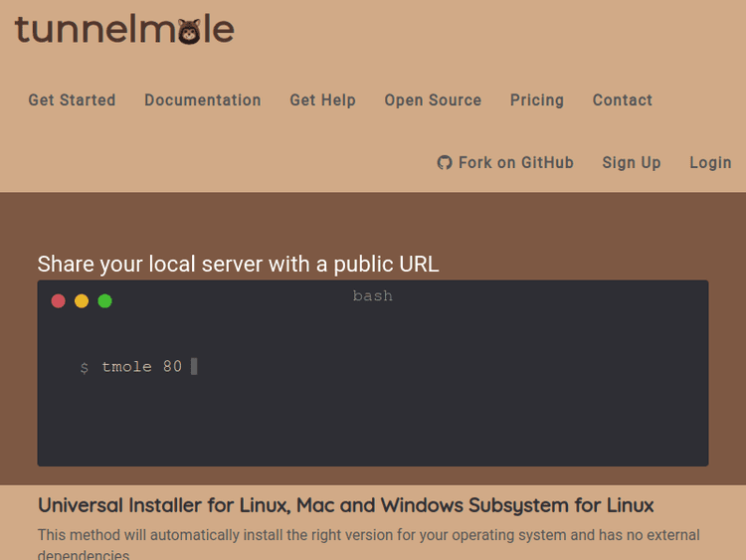Open the Get Started page
This screenshot has height=560, width=746.
72,100
